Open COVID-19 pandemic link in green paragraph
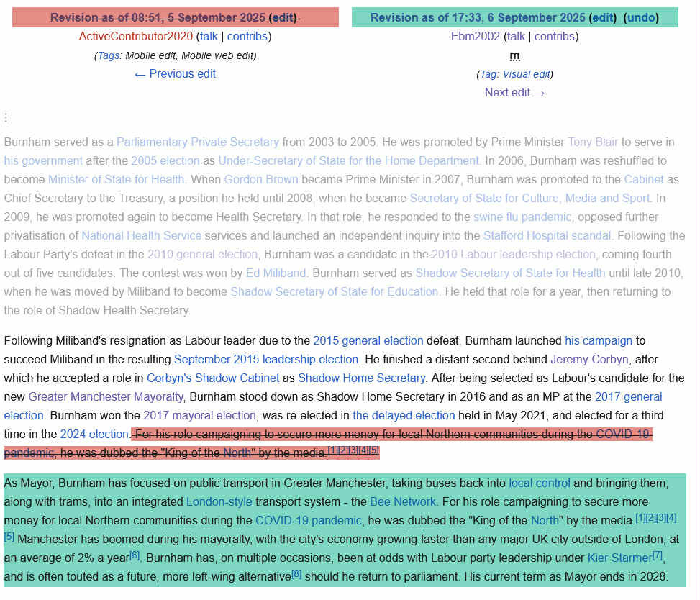Screen dimensions: 700x600 (308, 521)
